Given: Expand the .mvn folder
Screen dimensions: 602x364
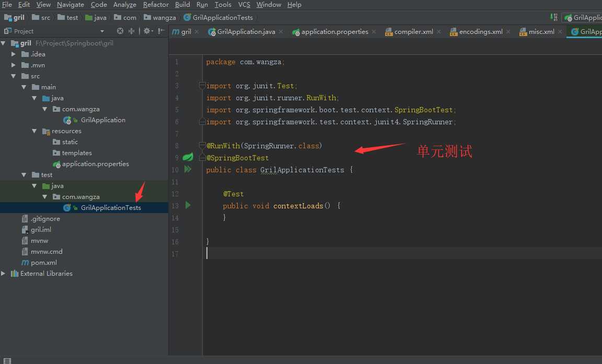Looking at the screenshot, I should [x=14, y=65].
